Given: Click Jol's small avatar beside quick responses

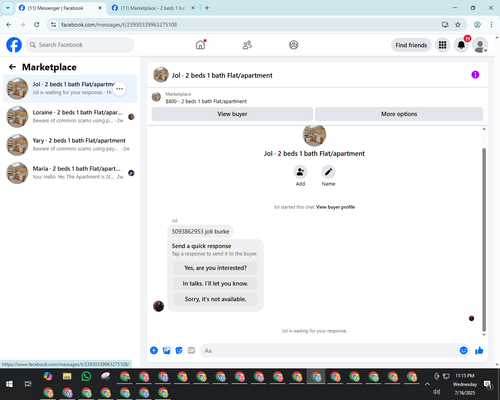Looking at the screenshot, I should click(x=158, y=306).
